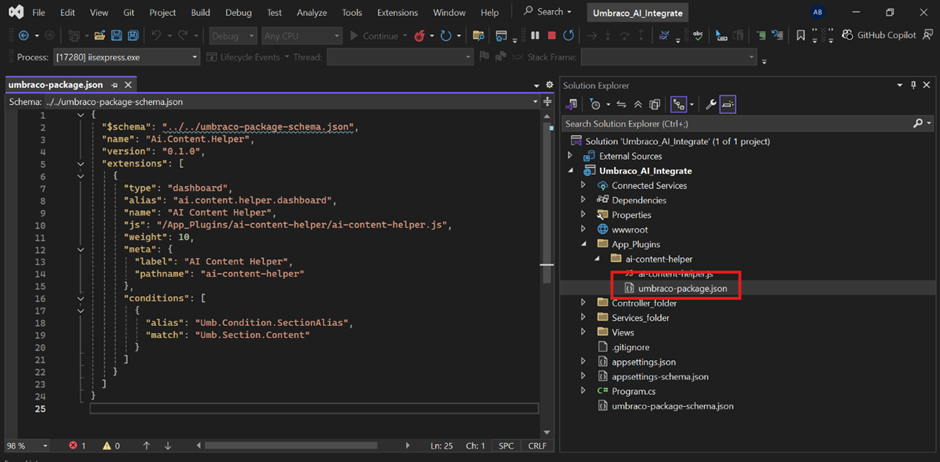Click the Save All toolbar icon

click(134, 36)
